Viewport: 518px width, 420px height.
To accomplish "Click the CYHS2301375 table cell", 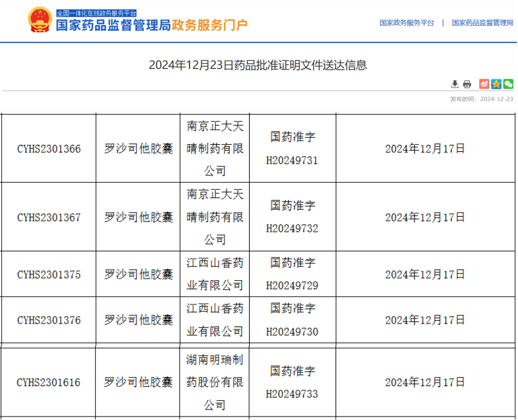I will 49,275.
